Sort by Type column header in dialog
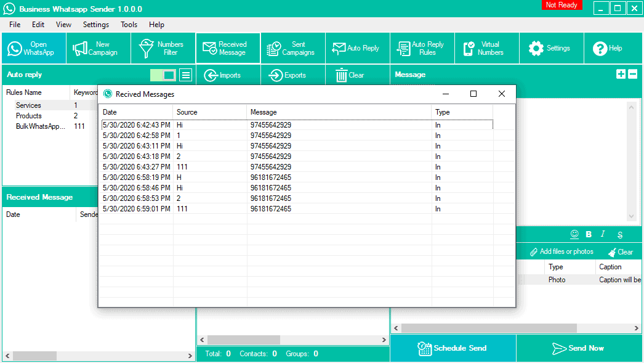The height and width of the screenshot is (363, 644). click(x=462, y=112)
